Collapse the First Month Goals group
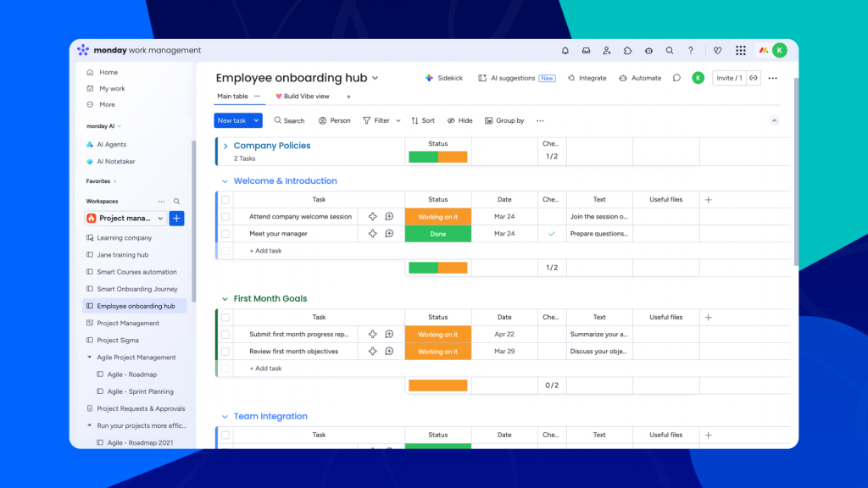Screen dimensions: 868x488 tap(225, 299)
